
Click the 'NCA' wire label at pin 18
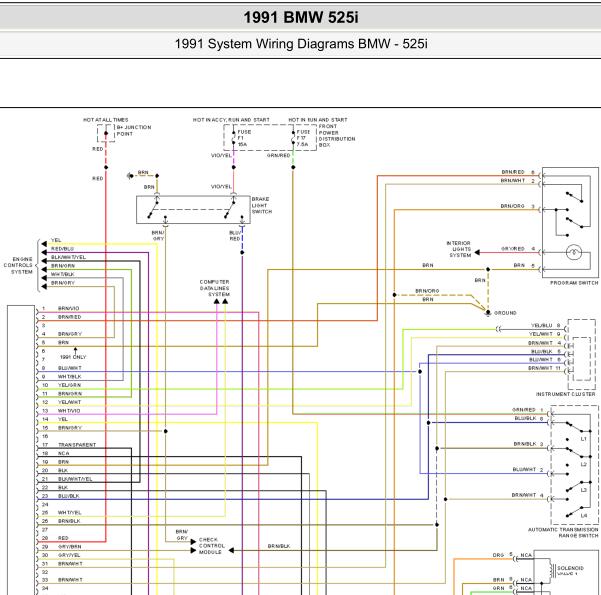click(x=64, y=453)
